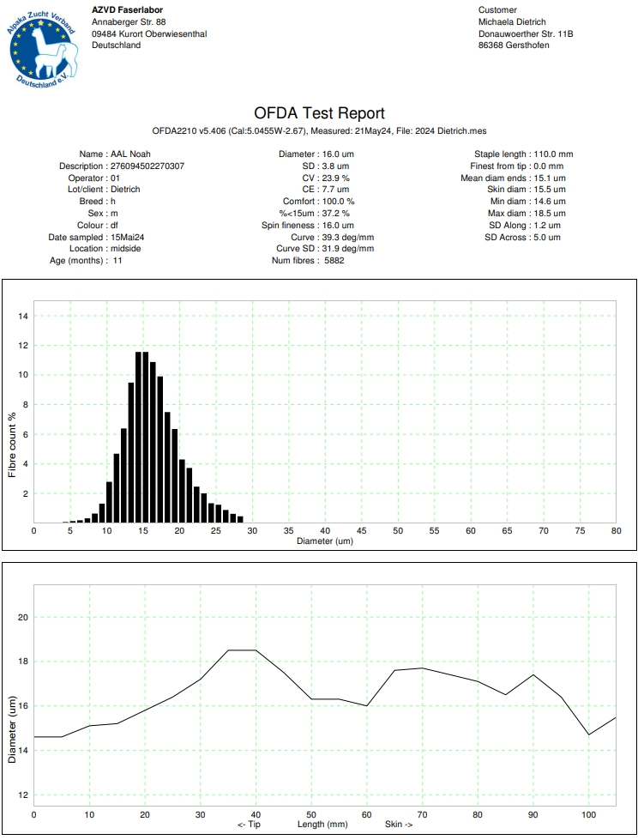The height and width of the screenshot is (840, 644).
Task: Select diameter value '16.0 um'
Action: (338, 154)
